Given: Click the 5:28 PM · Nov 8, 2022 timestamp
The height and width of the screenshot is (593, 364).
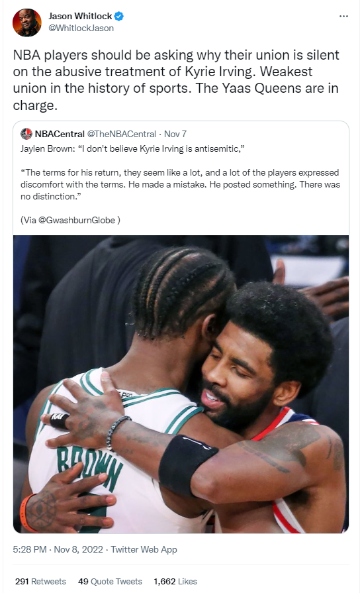Looking at the screenshot, I should pyautogui.click(x=58, y=549).
